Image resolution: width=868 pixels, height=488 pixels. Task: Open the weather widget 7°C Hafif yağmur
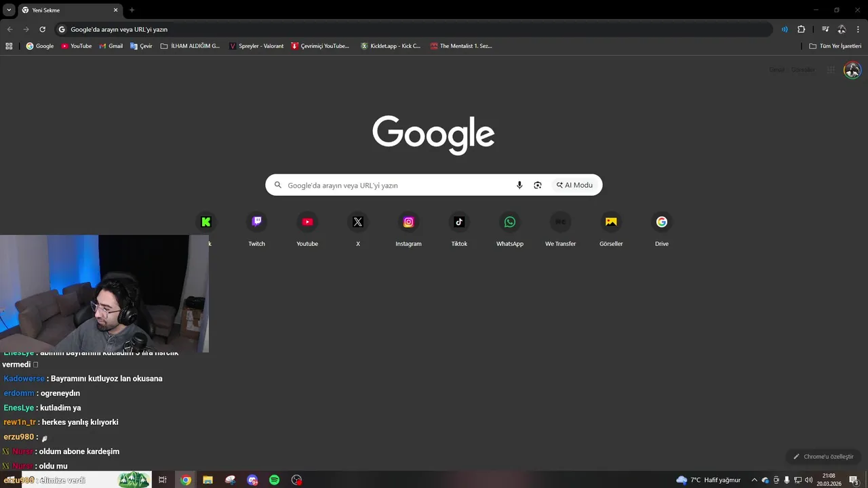pyautogui.click(x=709, y=480)
